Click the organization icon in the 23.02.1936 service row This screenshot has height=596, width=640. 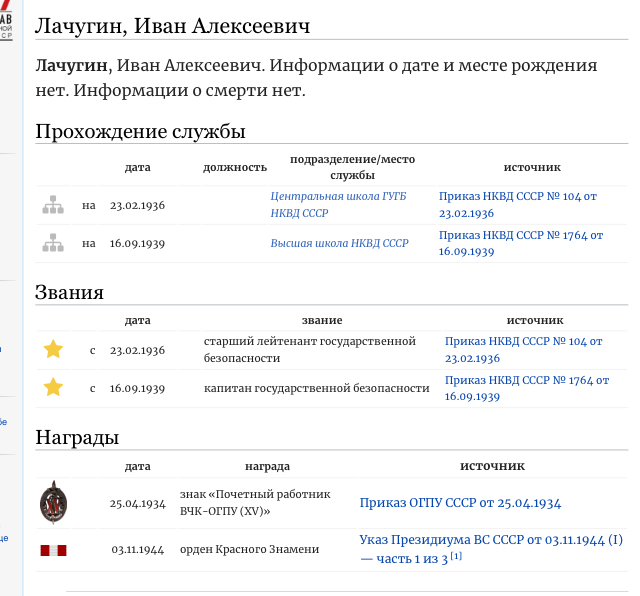pos(53,205)
